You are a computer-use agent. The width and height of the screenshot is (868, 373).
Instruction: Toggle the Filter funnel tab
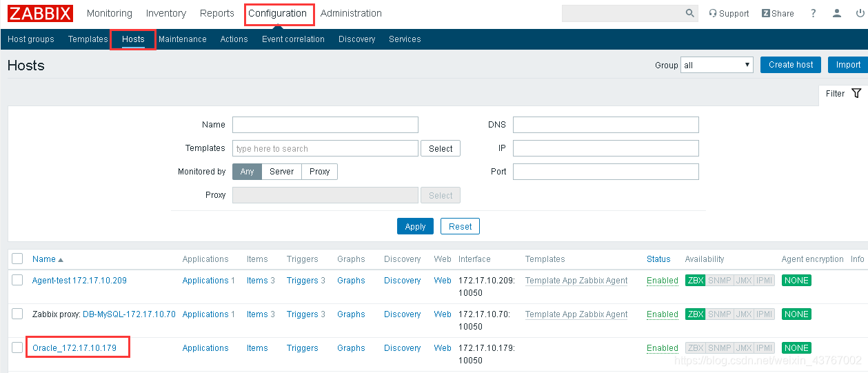[843, 94]
